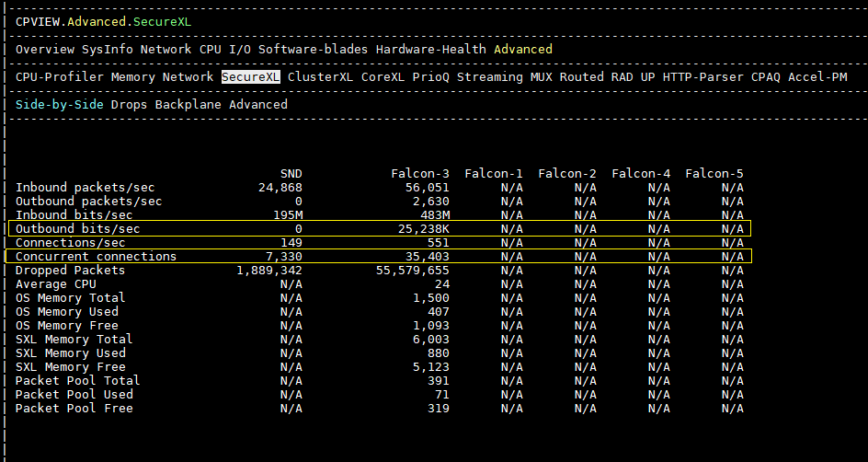
Task: Open the Memory sub-tab
Action: click(x=132, y=77)
